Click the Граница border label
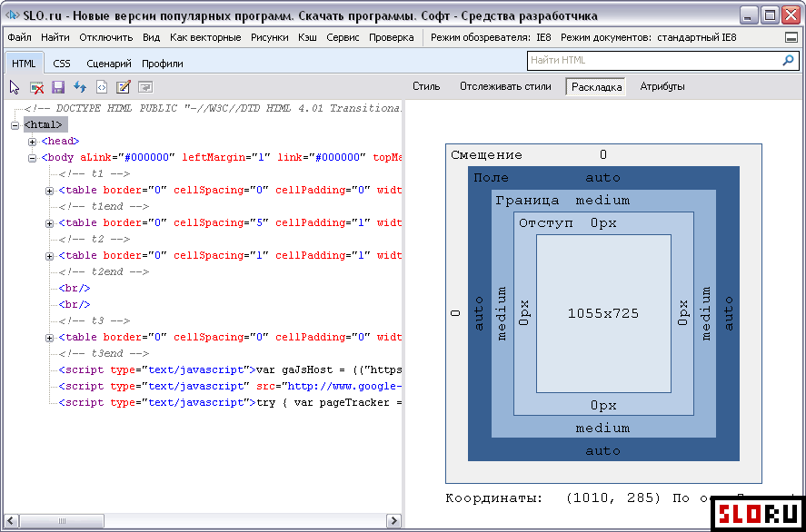The width and height of the screenshot is (806, 532). click(x=527, y=201)
